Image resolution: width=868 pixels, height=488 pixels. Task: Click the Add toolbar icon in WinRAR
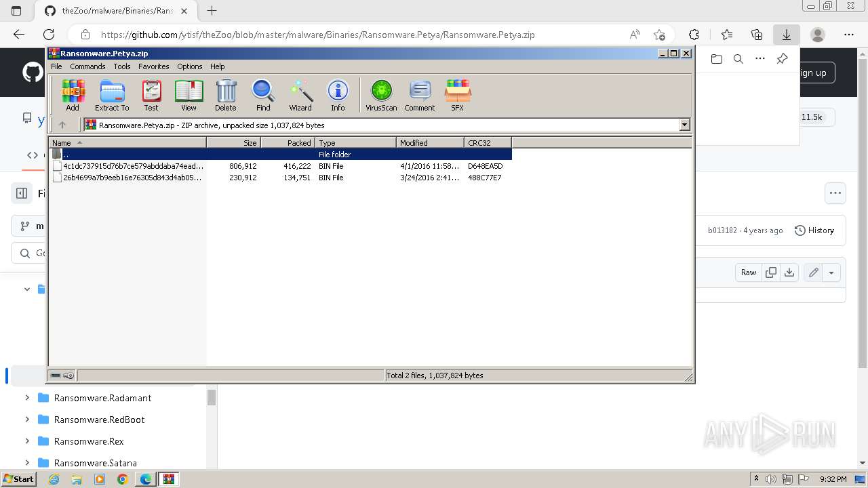(73, 95)
